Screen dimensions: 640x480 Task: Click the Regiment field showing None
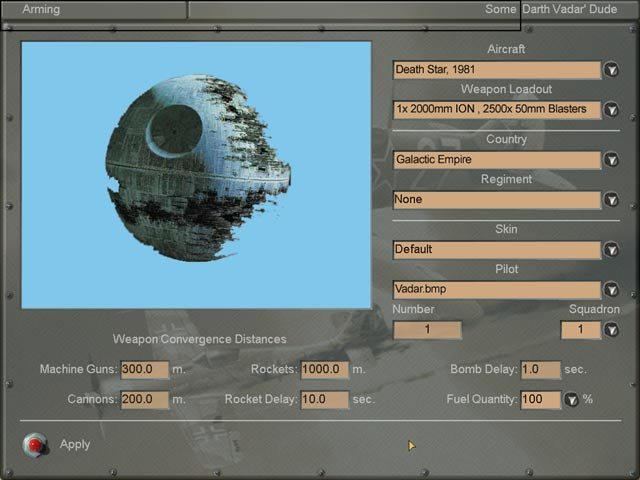tap(497, 200)
